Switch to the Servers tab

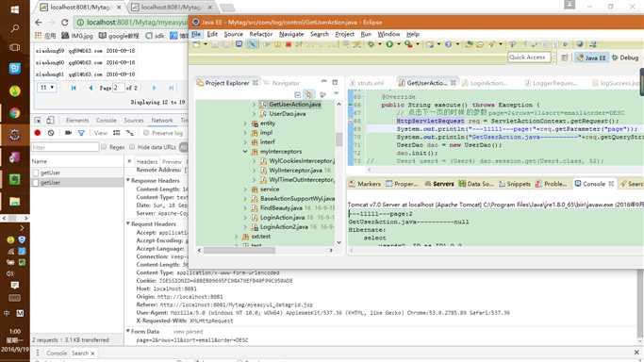(x=439, y=184)
